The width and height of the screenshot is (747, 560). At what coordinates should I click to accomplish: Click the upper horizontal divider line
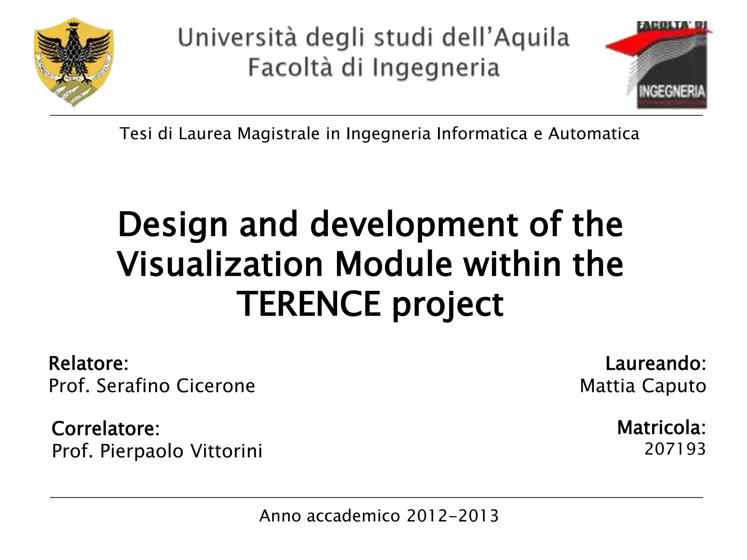click(376, 116)
